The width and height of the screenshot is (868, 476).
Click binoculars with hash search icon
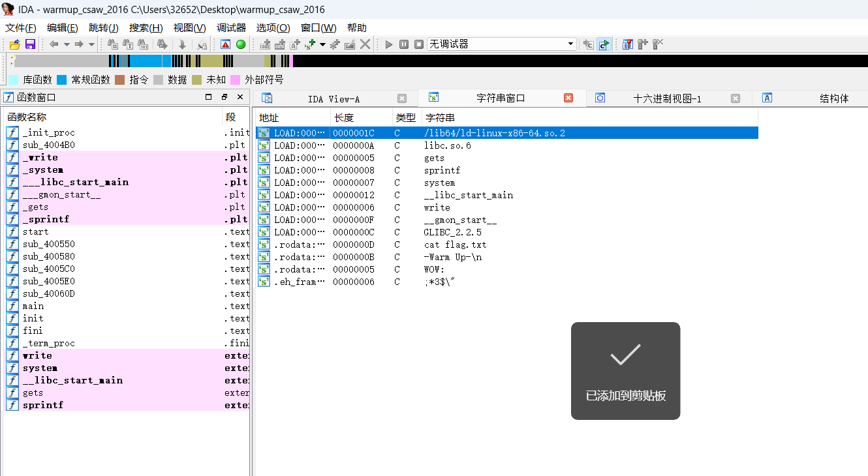(x=113, y=44)
